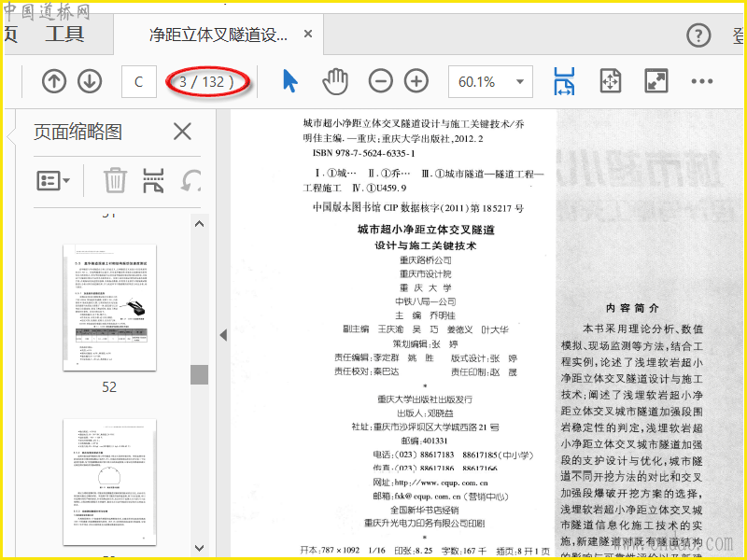Image resolution: width=747 pixels, height=560 pixels.
Task: Click the http://www.cqup.com.cn address text
Action: pos(441,483)
